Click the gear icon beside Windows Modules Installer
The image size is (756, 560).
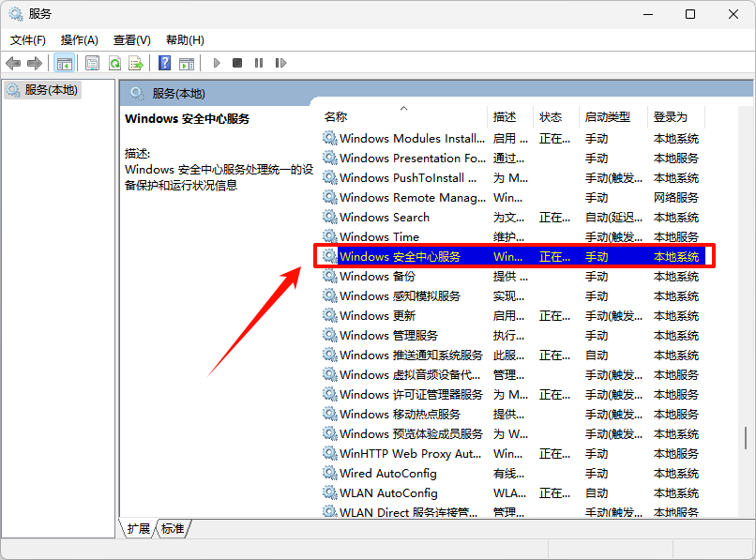330,138
